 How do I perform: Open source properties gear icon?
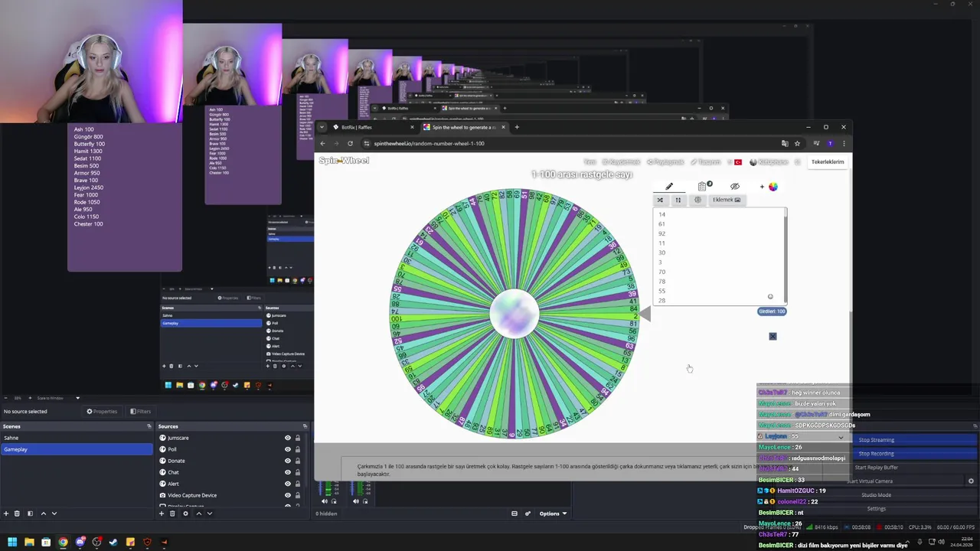coord(185,514)
